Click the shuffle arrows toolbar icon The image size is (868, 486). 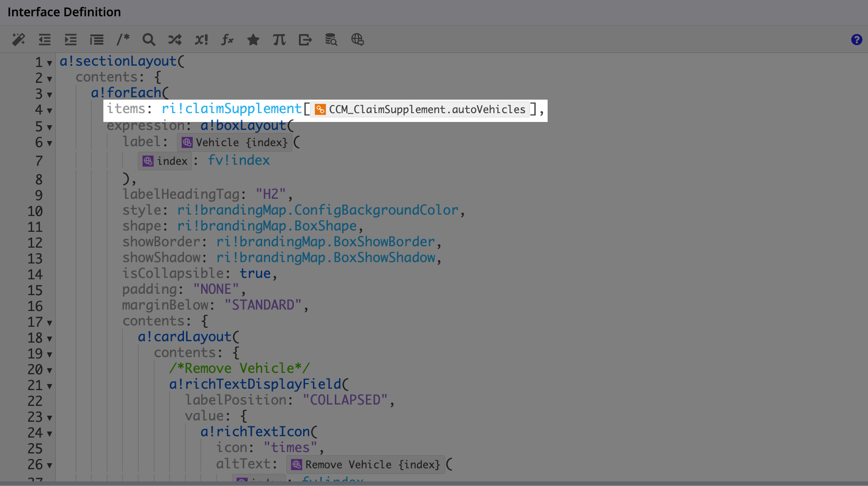[x=175, y=40]
